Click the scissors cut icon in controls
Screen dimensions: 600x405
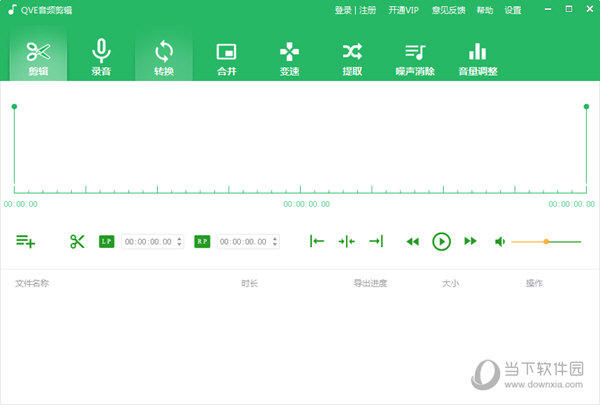click(77, 242)
